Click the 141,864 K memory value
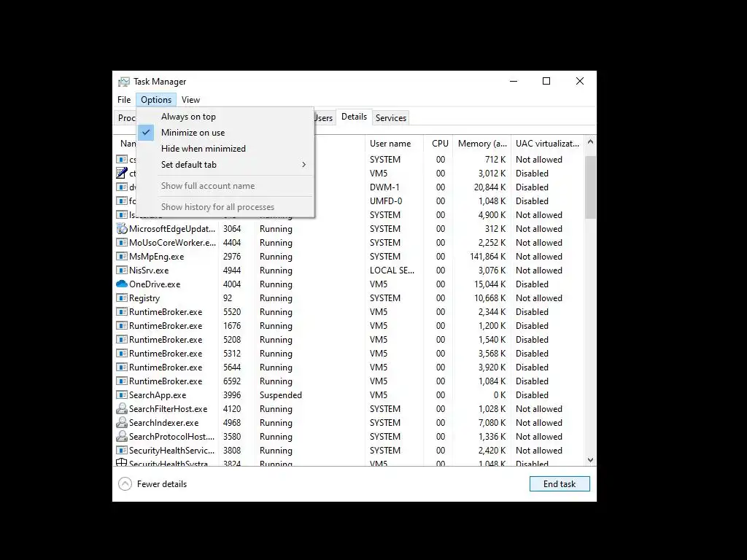The image size is (747, 560). (488, 256)
